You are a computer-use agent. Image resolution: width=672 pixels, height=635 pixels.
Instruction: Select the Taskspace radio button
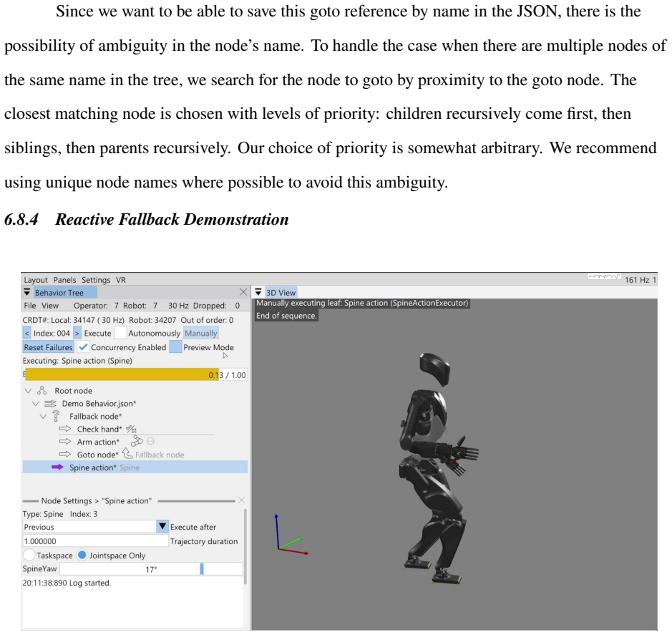point(29,556)
